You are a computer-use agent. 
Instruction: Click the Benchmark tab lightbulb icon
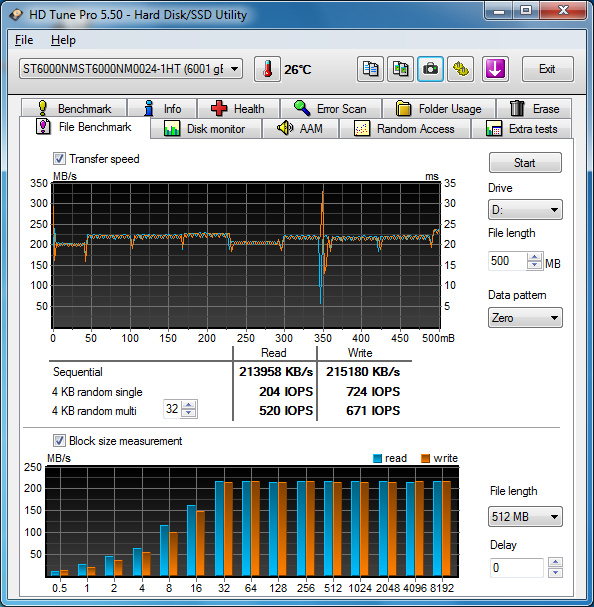click(x=42, y=108)
